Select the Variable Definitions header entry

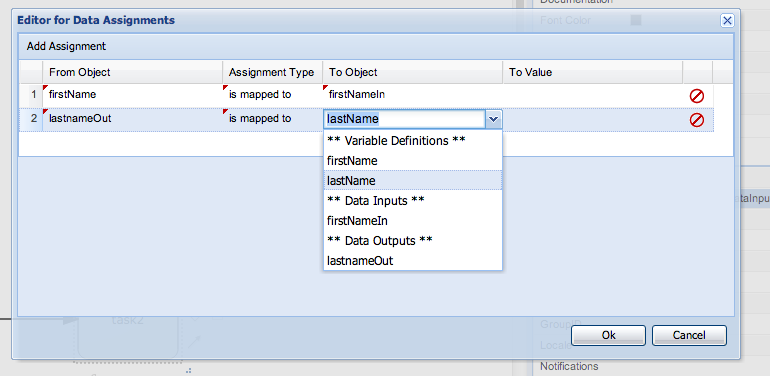tap(412, 141)
